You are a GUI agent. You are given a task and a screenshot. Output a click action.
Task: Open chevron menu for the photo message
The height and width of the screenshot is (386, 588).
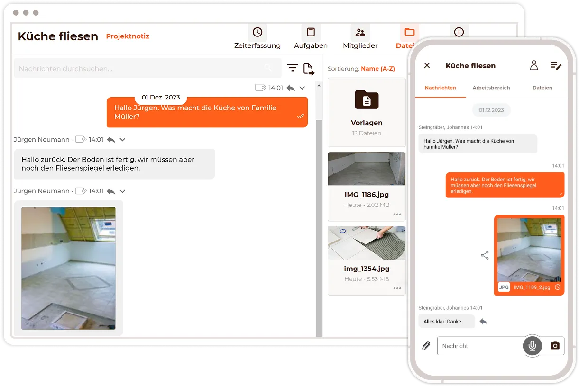pos(122,191)
